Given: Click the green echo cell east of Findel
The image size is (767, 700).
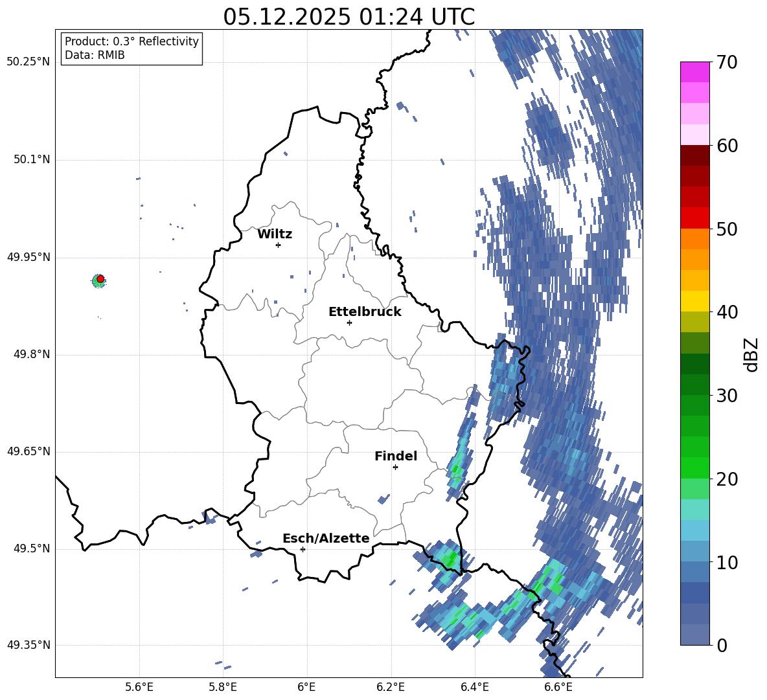Looking at the screenshot, I should coord(457,469).
